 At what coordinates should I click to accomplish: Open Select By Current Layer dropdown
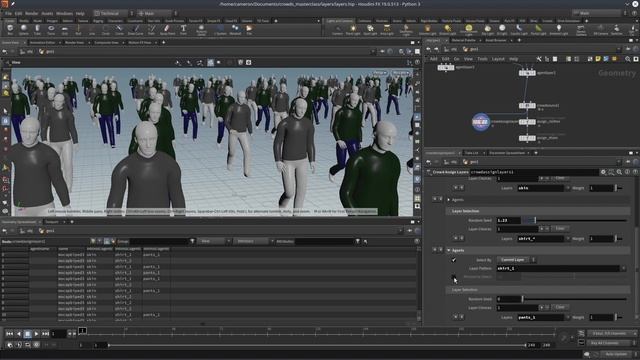tap(516, 260)
